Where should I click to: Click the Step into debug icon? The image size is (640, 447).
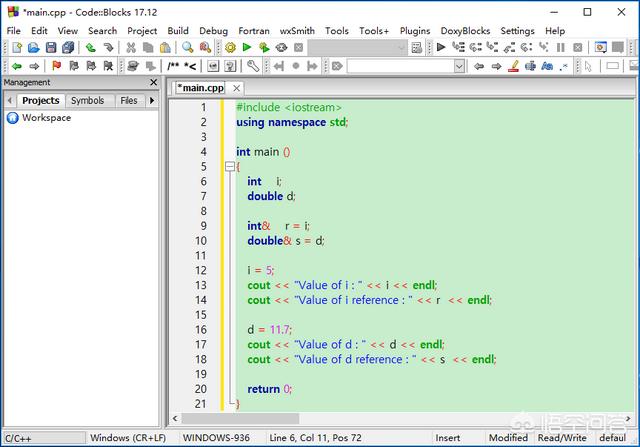click(x=492, y=47)
